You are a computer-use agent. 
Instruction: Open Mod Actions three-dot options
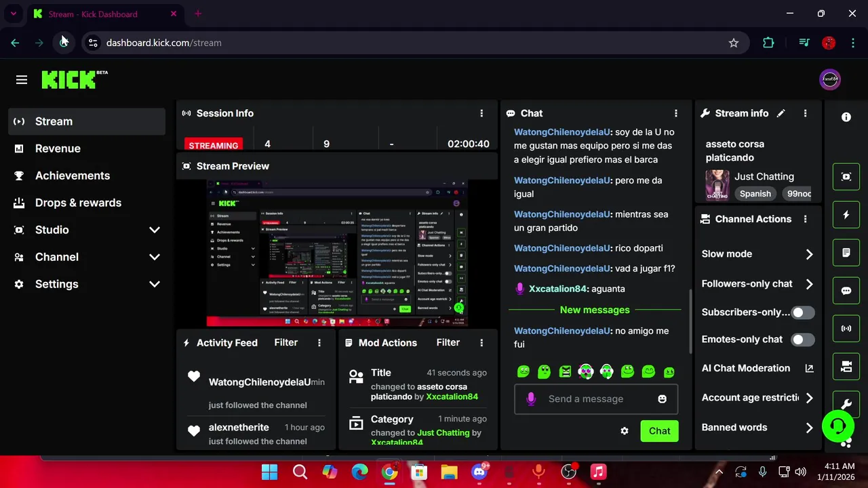tap(481, 343)
